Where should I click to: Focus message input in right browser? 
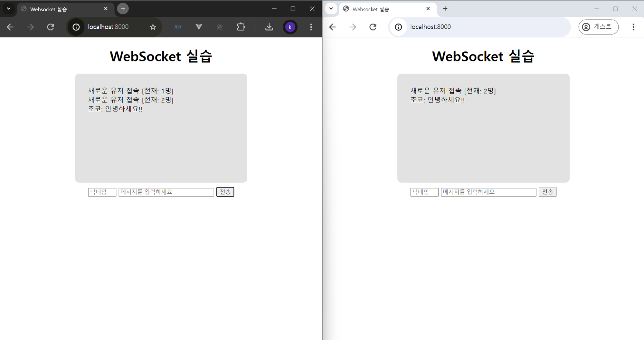click(488, 192)
